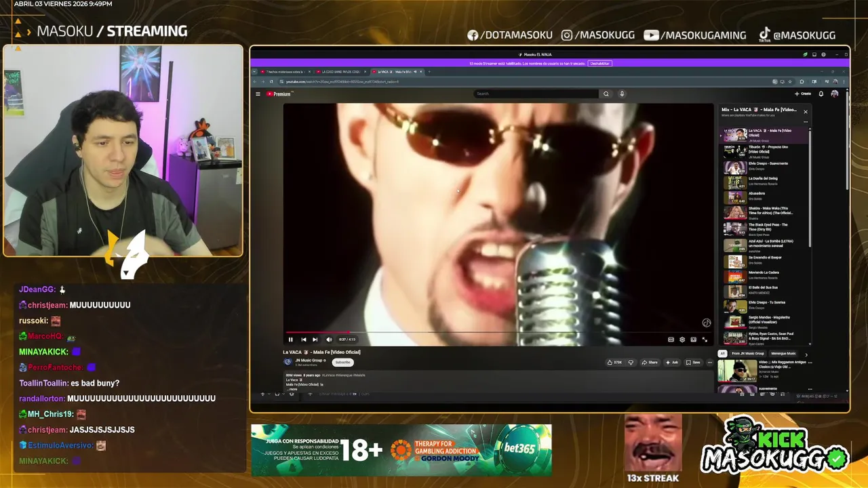868x488 pixels.
Task: Bookmark the page with the star icon
Action: coord(790,81)
